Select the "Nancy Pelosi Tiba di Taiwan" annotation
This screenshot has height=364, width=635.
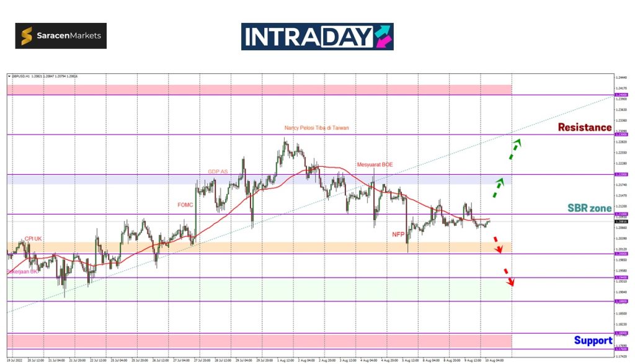coord(316,128)
